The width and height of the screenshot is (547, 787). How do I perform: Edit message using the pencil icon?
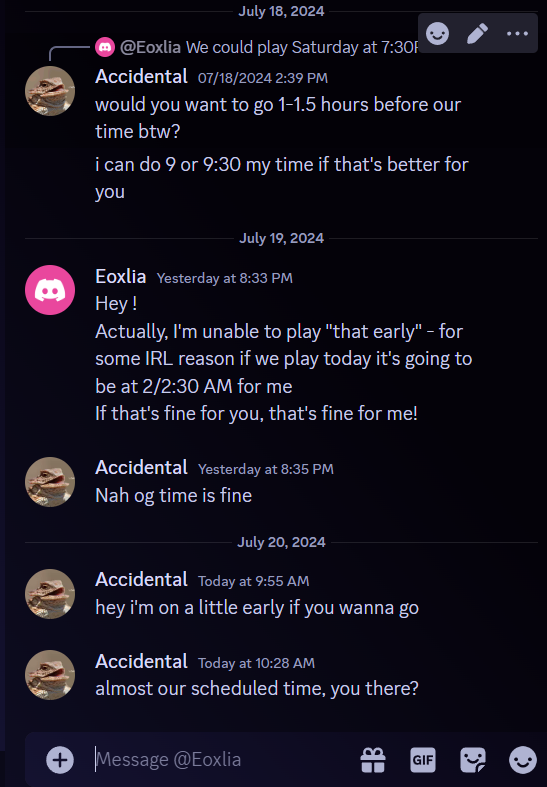click(x=477, y=34)
